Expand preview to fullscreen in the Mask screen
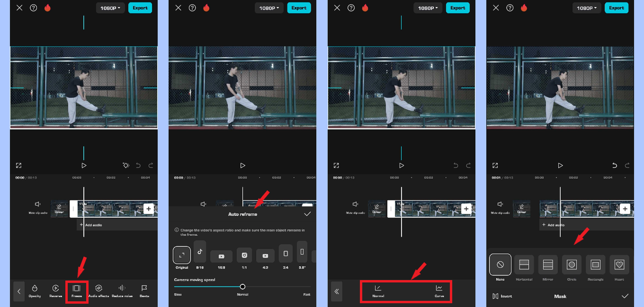Viewport: 644px width, 307px height. [496, 165]
